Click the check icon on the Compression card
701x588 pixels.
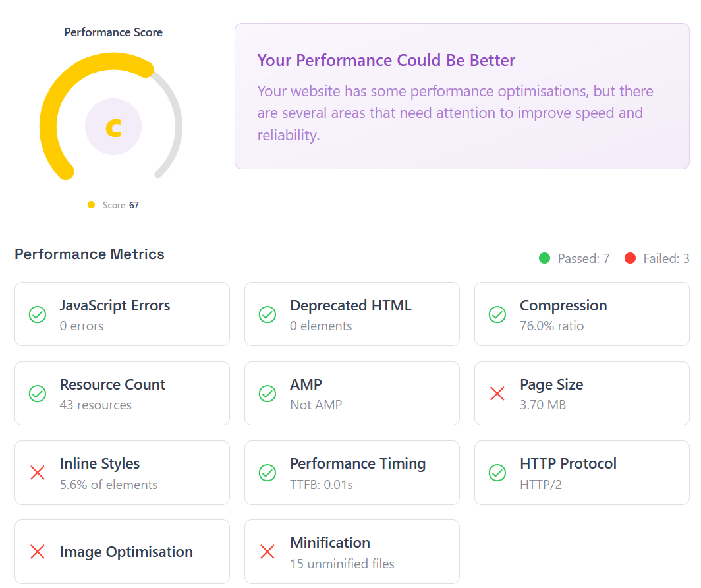[497, 315]
